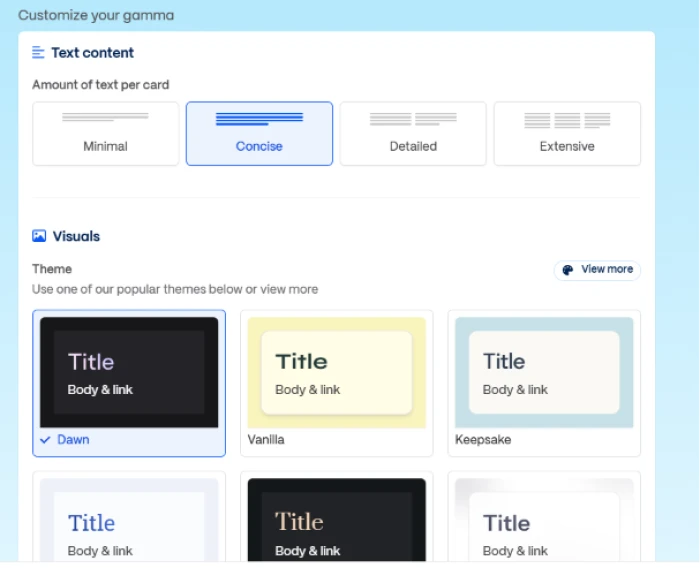The height and width of the screenshot is (568, 700).
Task: Pick the Keepsake theme card
Action: pos(544,383)
